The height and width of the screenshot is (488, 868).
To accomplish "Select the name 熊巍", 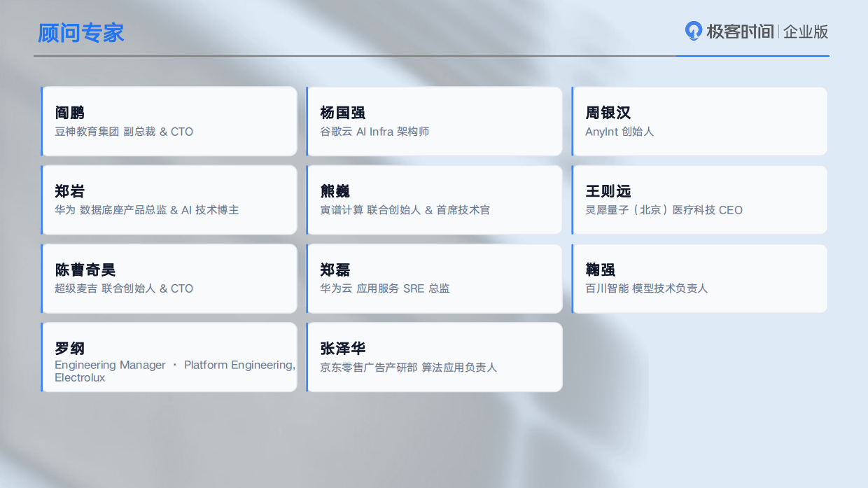I will coord(335,191).
